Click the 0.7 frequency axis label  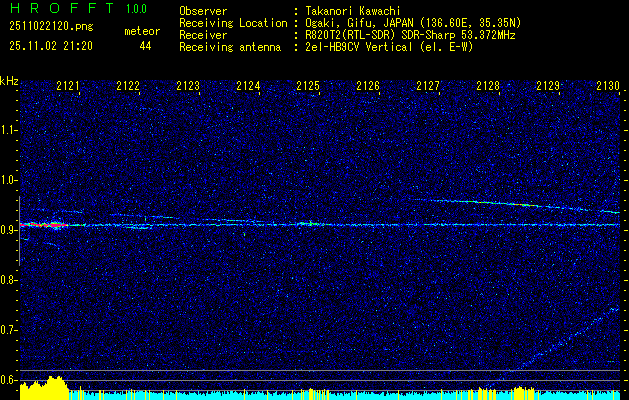pyautogui.click(x=9, y=330)
